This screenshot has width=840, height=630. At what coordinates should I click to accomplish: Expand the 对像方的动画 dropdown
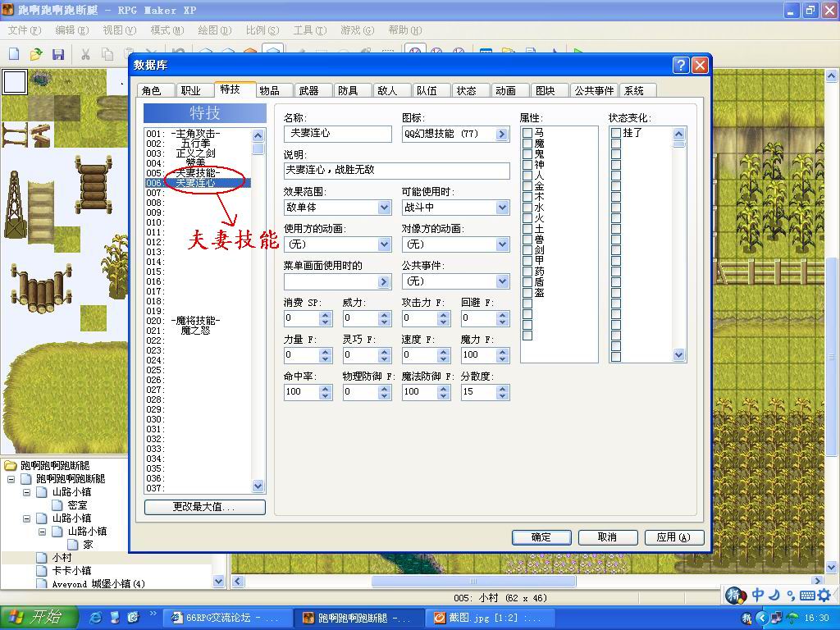click(502, 244)
